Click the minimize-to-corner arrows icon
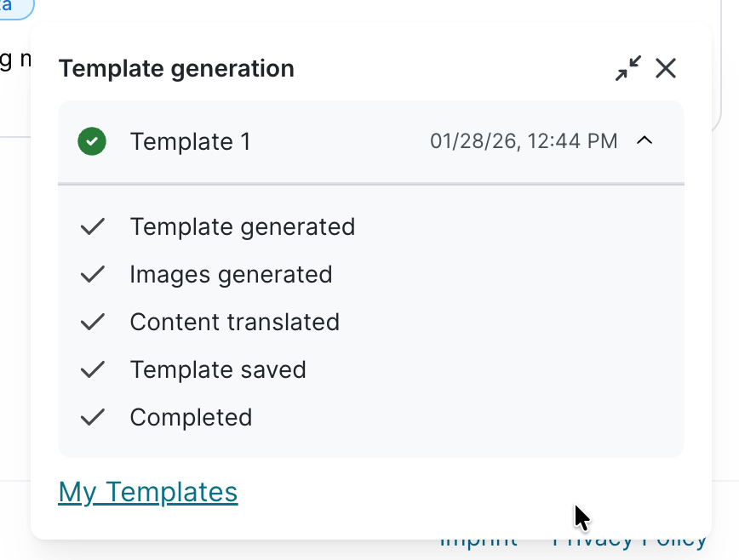The height and width of the screenshot is (560, 739). coord(627,68)
